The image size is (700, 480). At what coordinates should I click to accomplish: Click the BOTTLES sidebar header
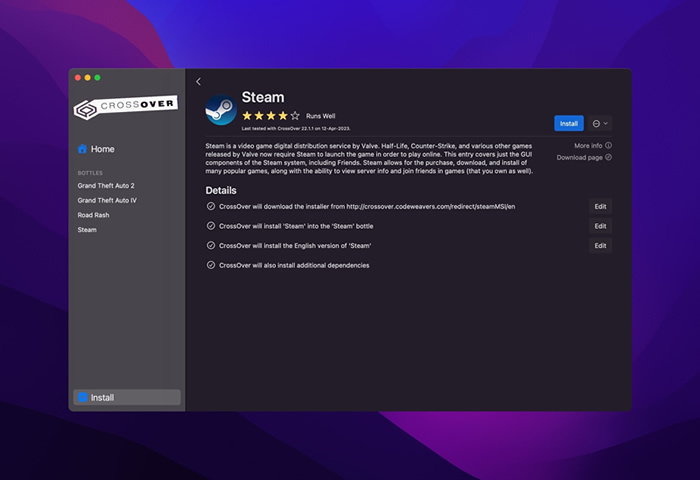coord(90,173)
